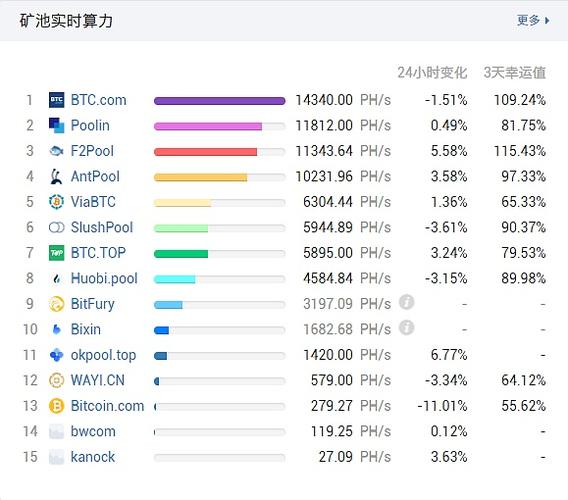The image size is (568, 500).
Task: Click the purple BTC.com hashrate bar
Action: [x=220, y=101]
